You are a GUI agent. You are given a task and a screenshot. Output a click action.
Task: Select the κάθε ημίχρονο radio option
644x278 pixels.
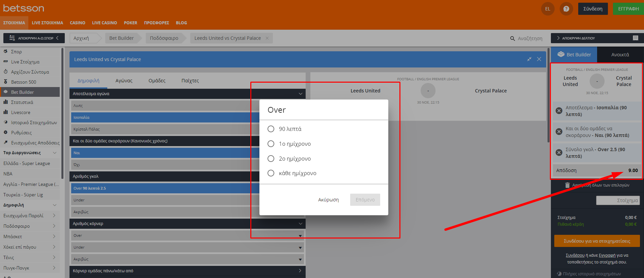click(271, 173)
